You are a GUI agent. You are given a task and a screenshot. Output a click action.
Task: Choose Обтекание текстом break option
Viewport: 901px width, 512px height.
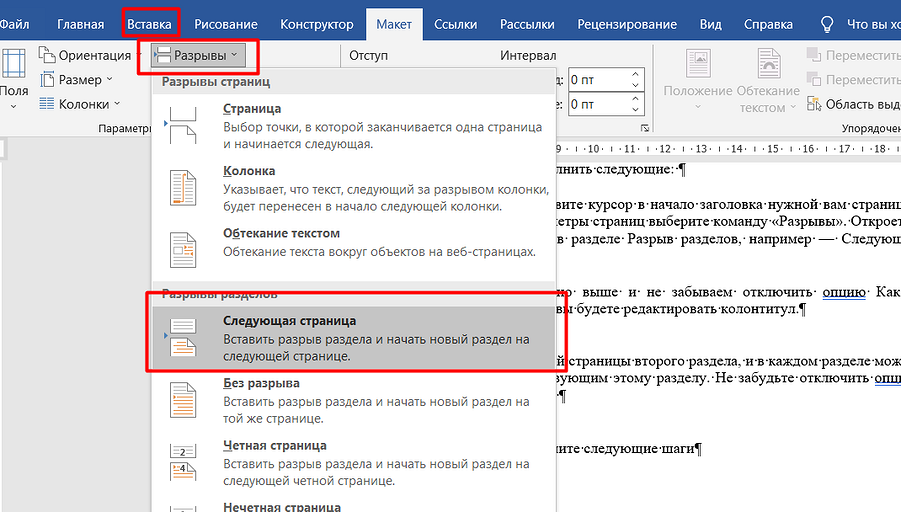point(354,250)
